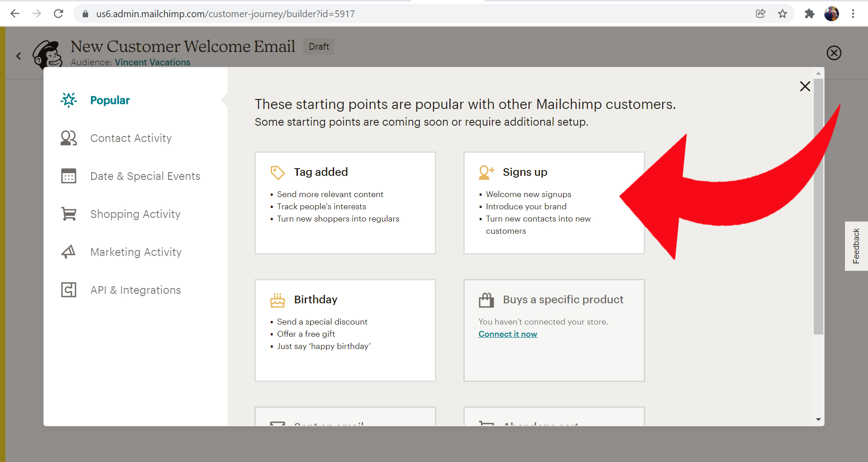Image resolution: width=868 pixels, height=462 pixels.
Task: Click the share page icon
Action: [761, 14]
